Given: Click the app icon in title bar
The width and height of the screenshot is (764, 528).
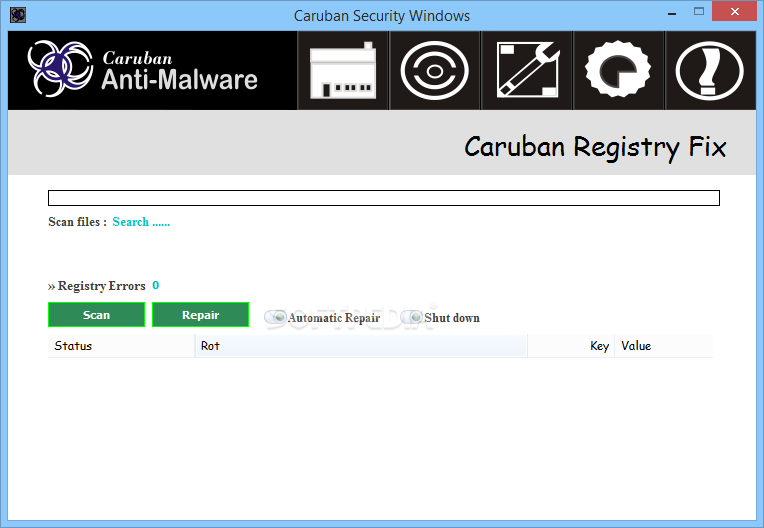Looking at the screenshot, I should (18, 15).
